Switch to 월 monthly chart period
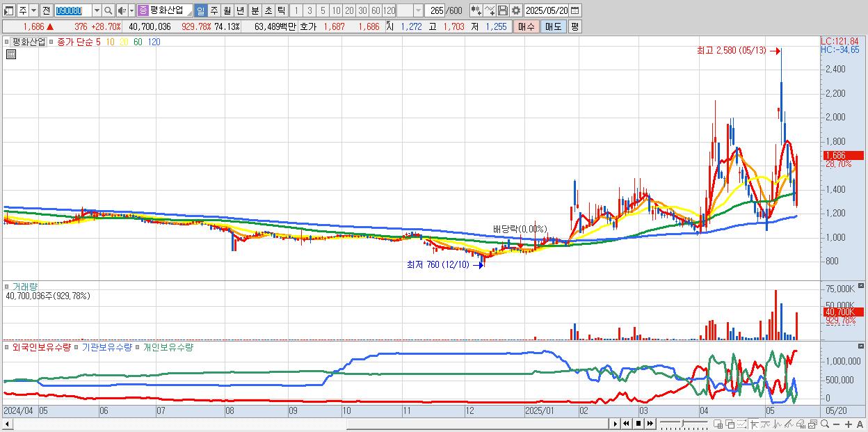The image size is (868, 432). point(227,10)
